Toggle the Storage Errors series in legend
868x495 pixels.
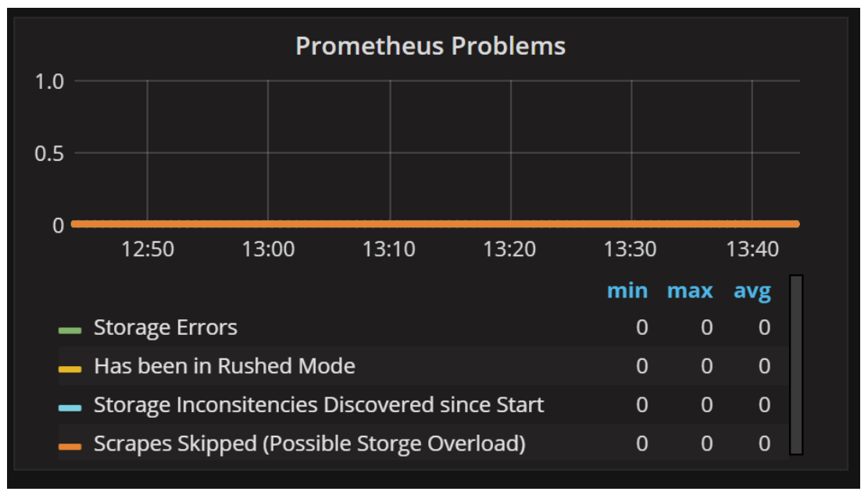166,328
